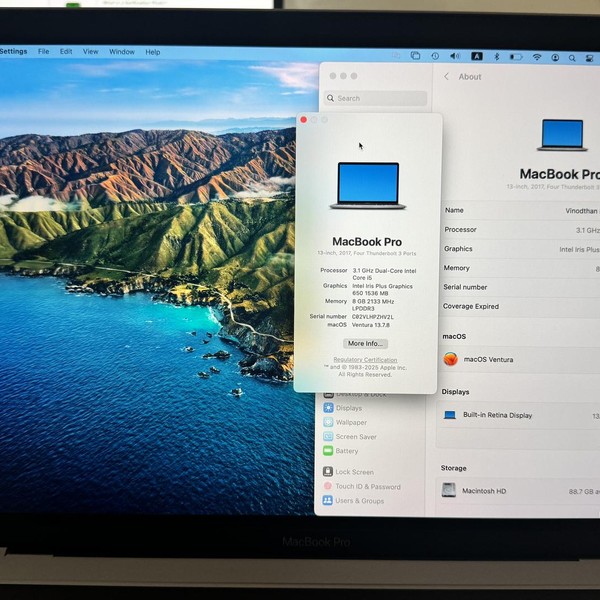600x600 pixels.
Task: Click the Graphics row in Settings About pane
Action: 521,249
